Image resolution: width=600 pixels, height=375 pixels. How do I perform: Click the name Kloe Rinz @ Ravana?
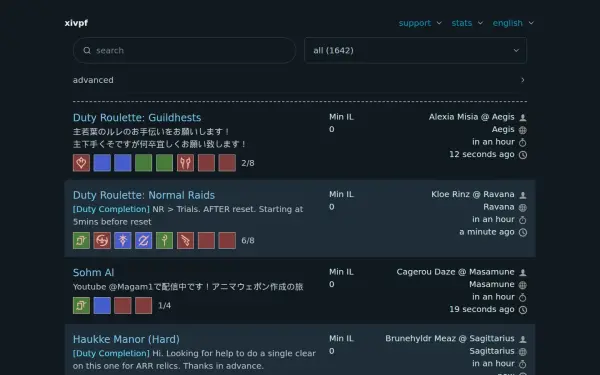473,194
